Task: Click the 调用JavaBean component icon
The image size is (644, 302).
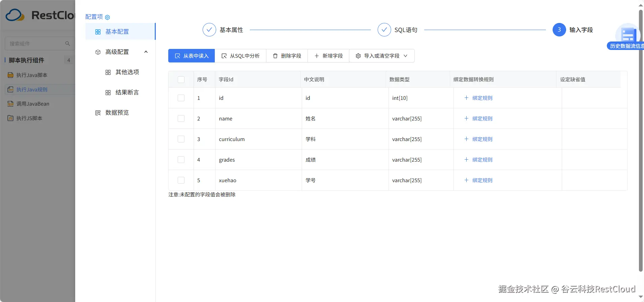Action: 10,104
